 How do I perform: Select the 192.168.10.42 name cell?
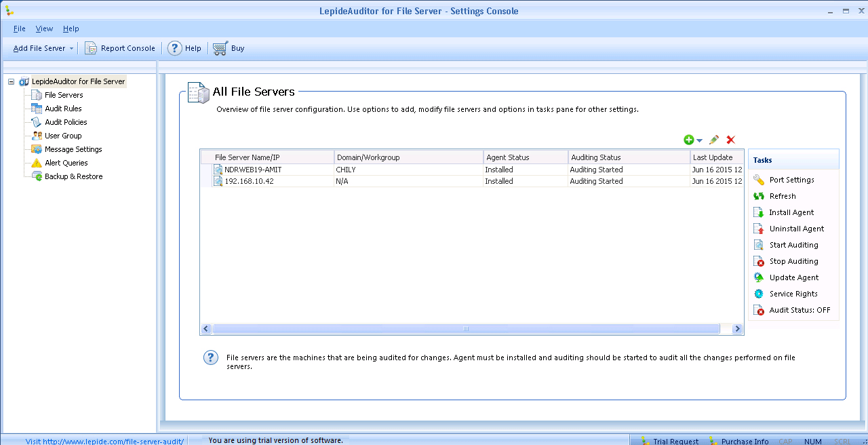(250, 181)
